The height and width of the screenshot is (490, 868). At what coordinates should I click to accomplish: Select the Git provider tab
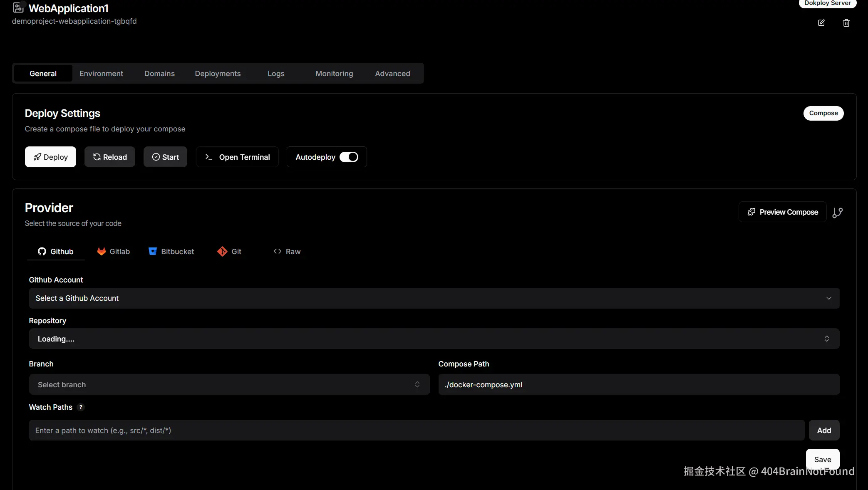[x=229, y=252]
